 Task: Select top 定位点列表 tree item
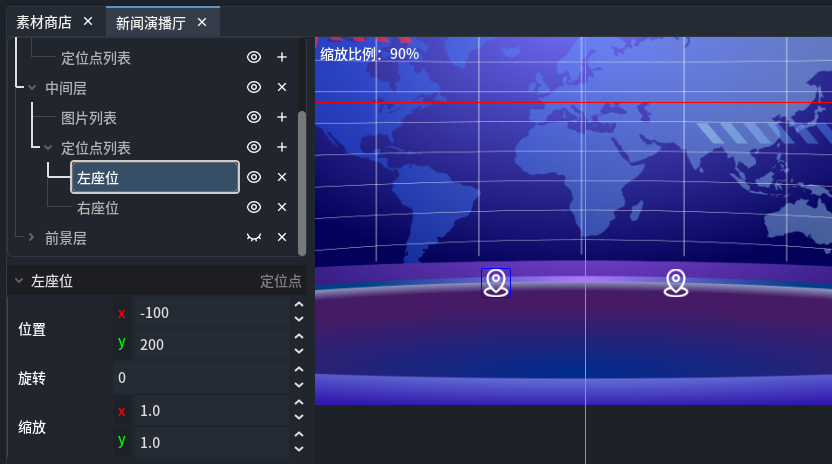[x=96, y=58]
